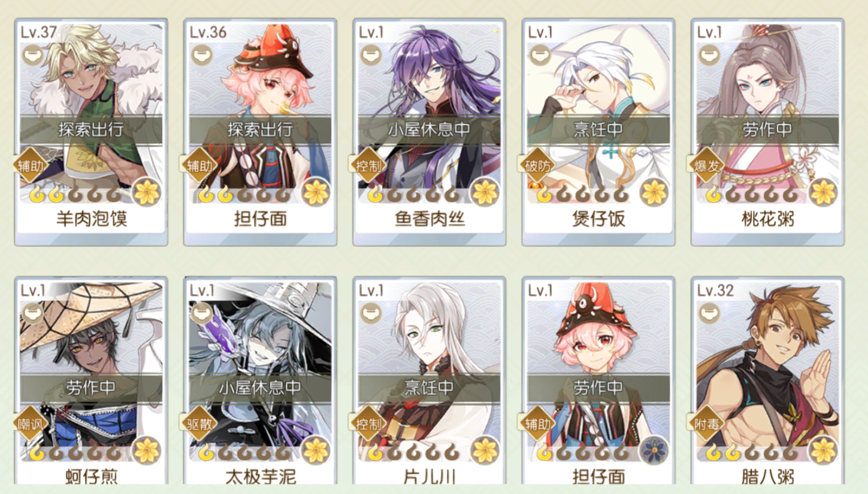Click the 控制 badge on 鱼香肉丝 card

[x=367, y=166]
